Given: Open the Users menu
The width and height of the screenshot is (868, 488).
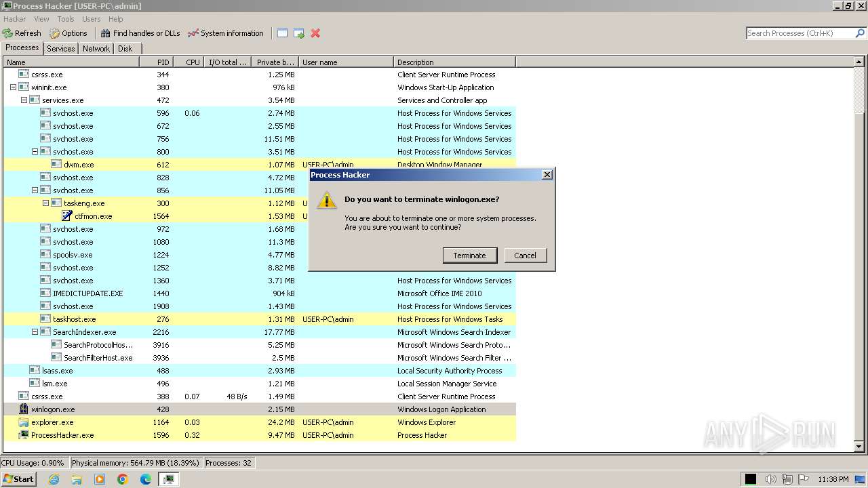Looking at the screenshot, I should [x=92, y=19].
